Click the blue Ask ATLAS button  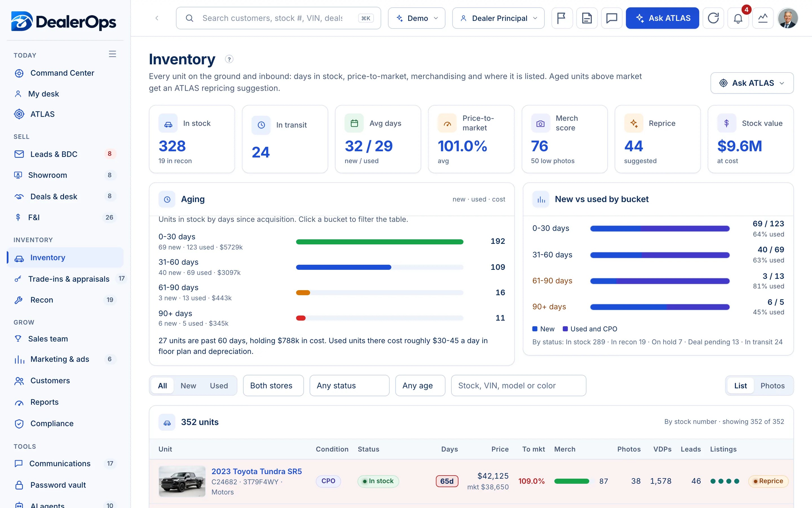(x=662, y=18)
